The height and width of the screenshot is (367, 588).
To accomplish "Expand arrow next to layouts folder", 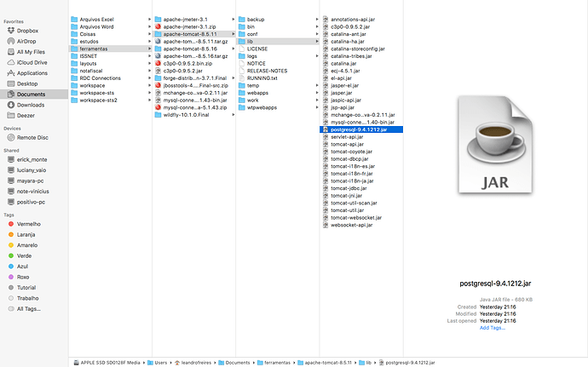I will click(x=149, y=63).
